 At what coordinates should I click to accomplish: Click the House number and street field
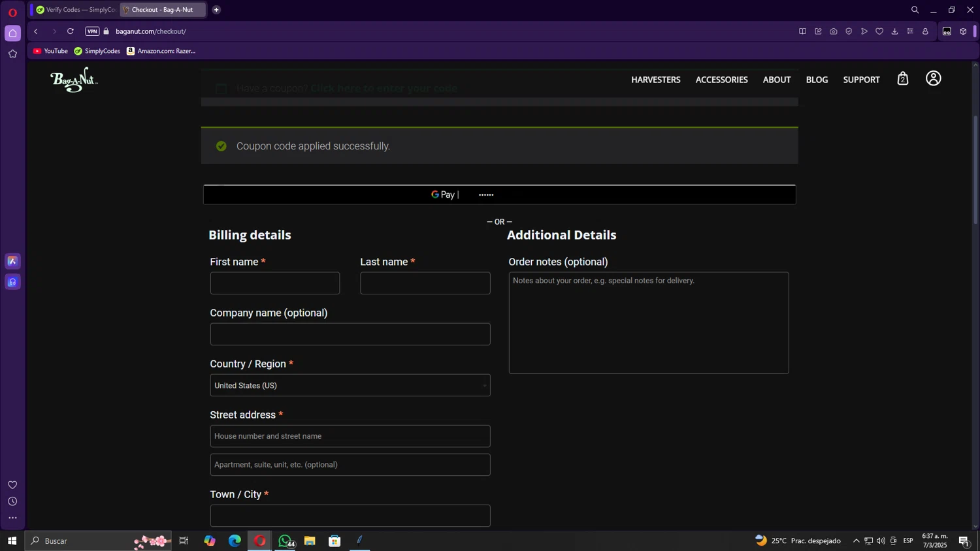[x=350, y=436]
